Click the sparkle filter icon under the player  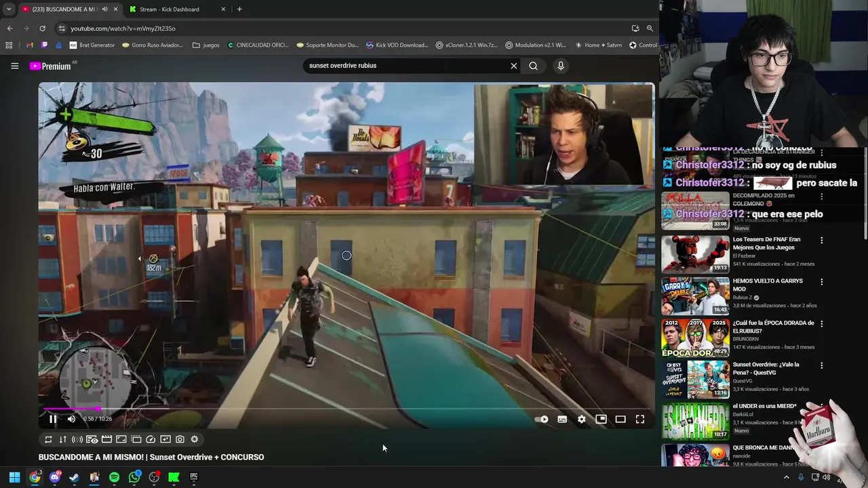(x=165, y=439)
